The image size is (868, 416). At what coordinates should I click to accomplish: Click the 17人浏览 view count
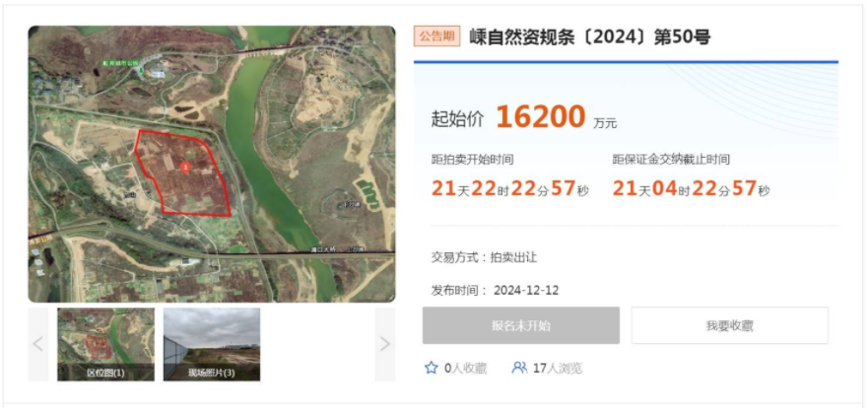pyautogui.click(x=558, y=368)
